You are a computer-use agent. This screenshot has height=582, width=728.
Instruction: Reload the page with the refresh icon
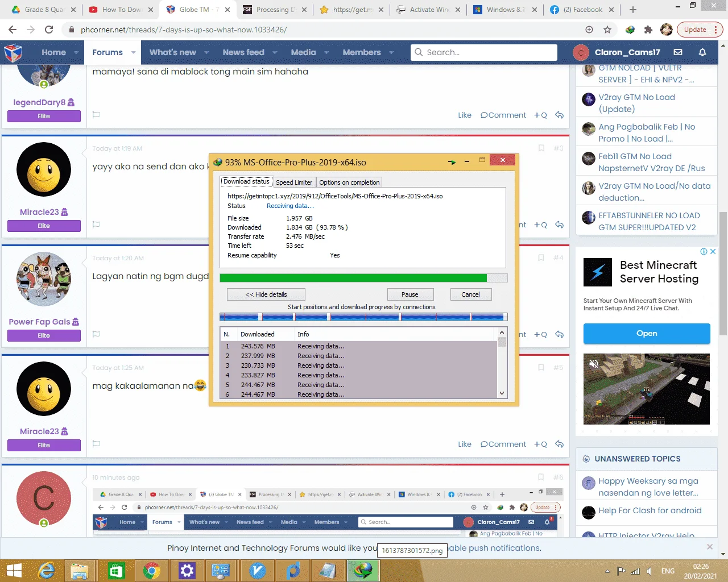(49, 30)
